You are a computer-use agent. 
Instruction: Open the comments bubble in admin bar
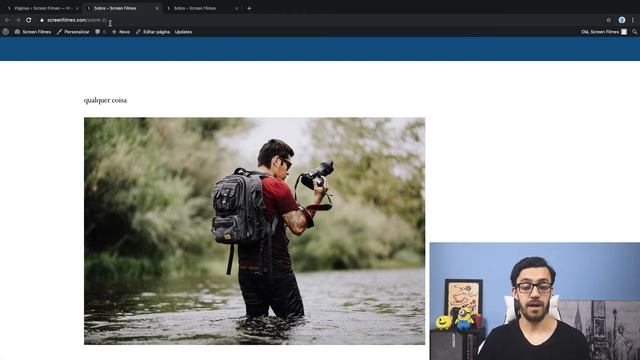point(98,32)
